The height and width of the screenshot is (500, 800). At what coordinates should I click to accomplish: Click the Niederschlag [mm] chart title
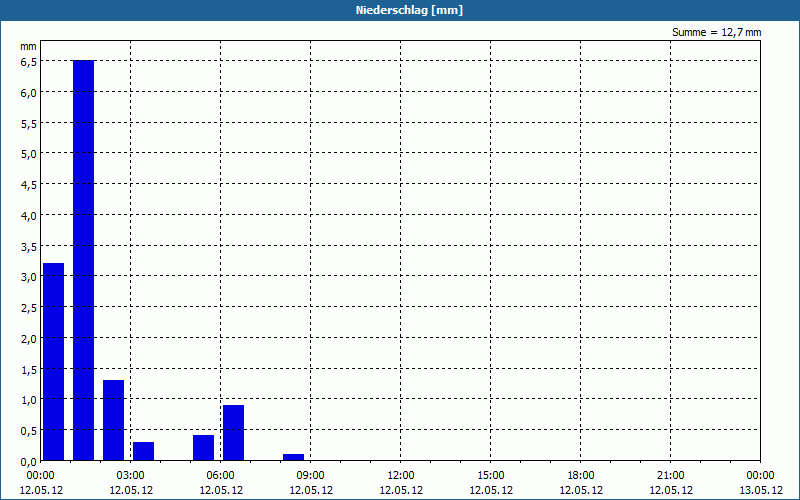click(409, 10)
